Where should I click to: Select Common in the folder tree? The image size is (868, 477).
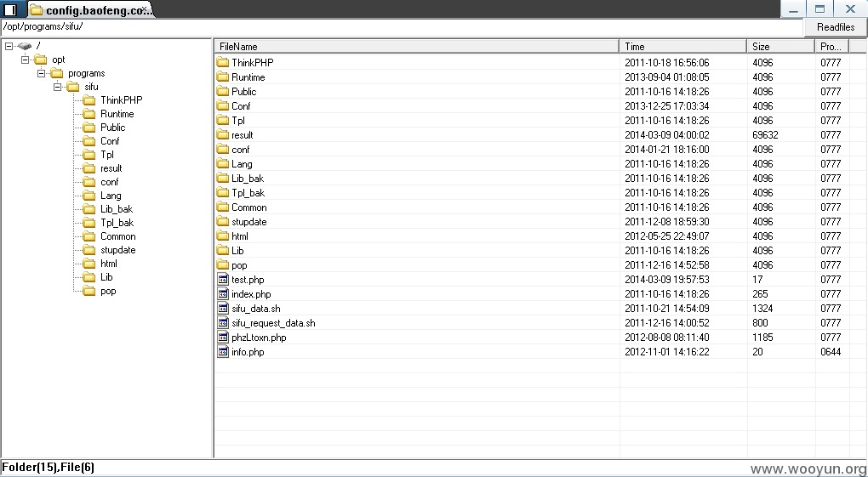[118, 236]
